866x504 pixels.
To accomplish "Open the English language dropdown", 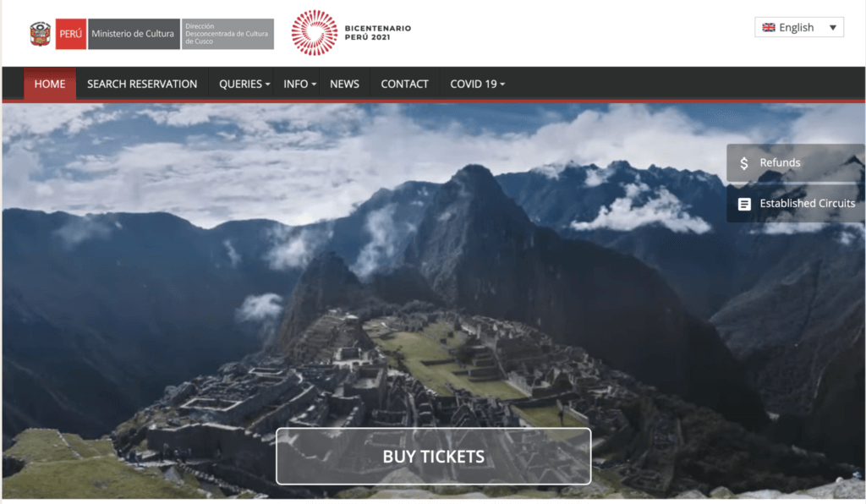I will 798,27.
